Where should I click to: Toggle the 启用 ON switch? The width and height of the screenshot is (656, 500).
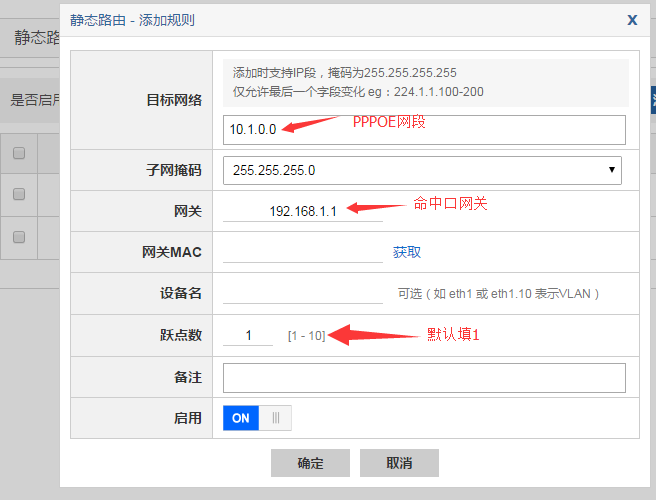pos(257,418)
